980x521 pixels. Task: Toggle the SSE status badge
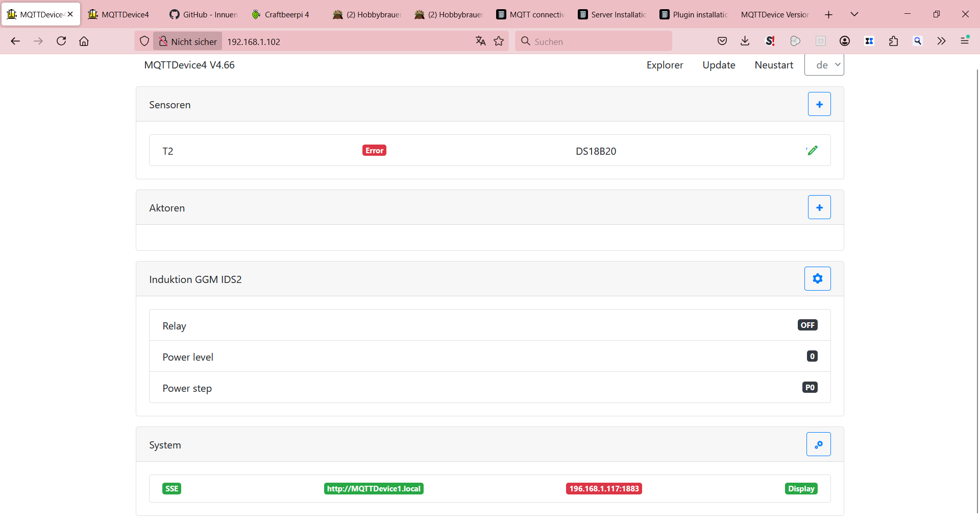pos(171,489)
